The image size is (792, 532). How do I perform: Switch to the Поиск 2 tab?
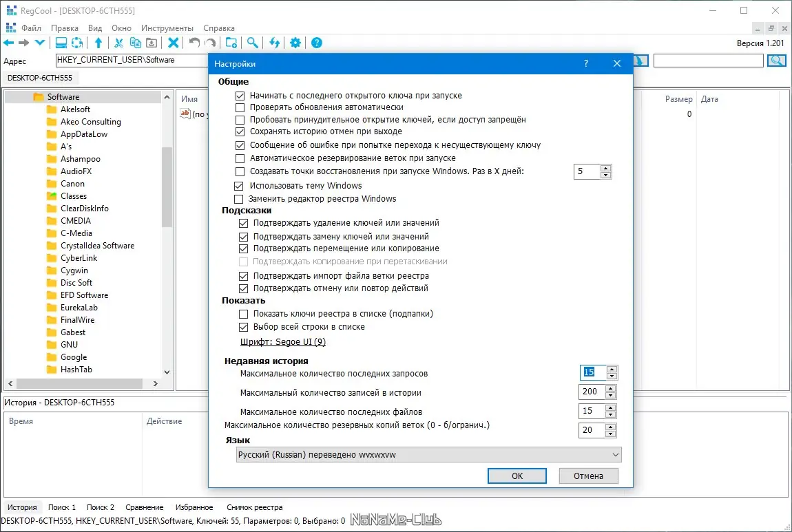pyautogui.click(x=100, y=507)
